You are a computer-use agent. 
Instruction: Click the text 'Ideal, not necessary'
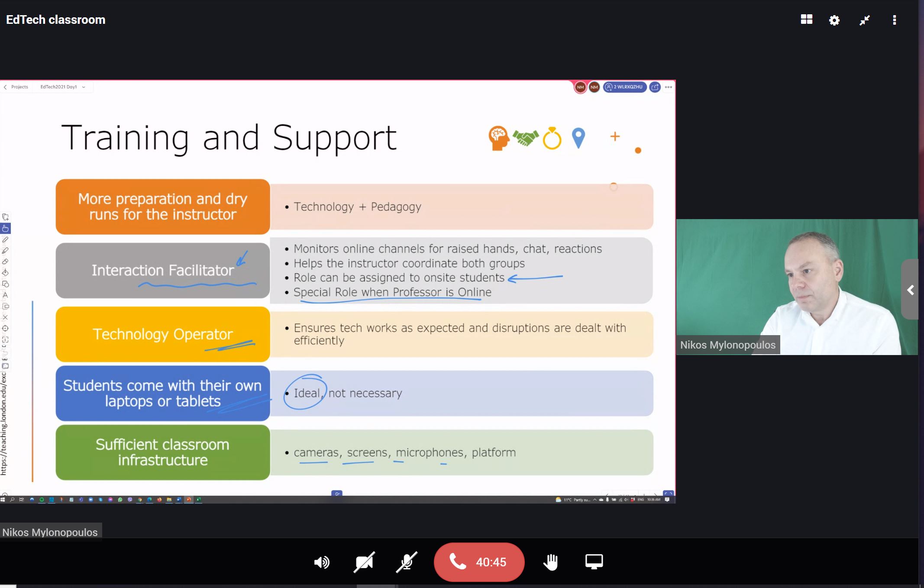(x=348, y=393)
